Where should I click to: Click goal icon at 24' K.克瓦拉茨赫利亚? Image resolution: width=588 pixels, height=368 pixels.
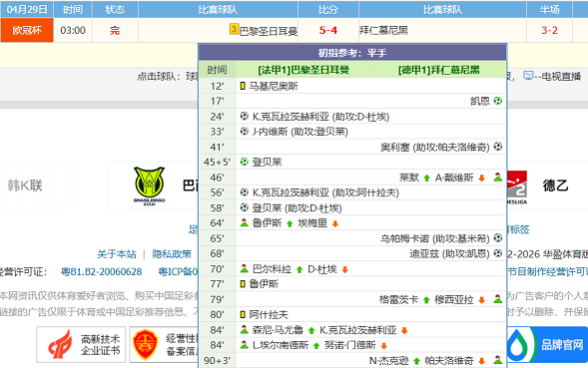(x=245, y=116)
